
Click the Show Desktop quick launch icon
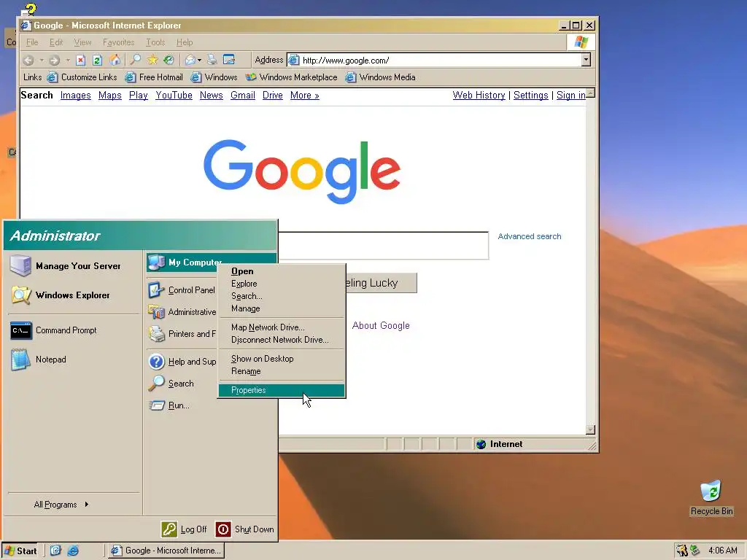[55, 551]
